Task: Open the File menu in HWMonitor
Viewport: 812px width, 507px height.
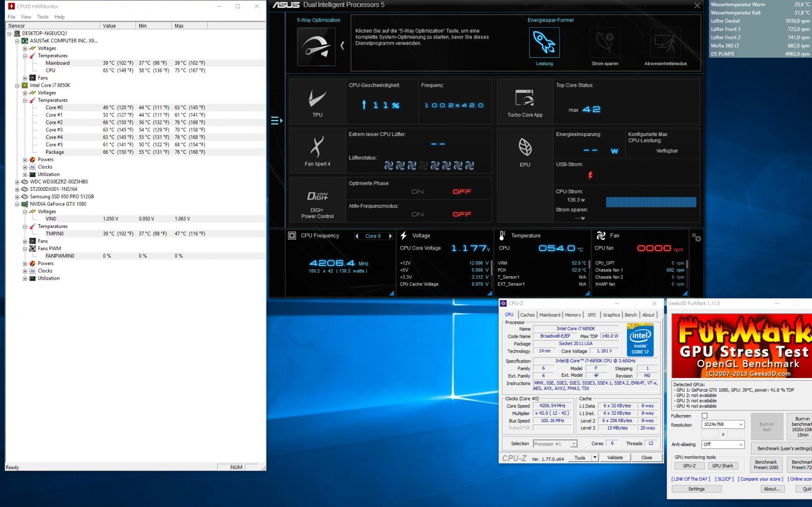Action: (12, 17)
